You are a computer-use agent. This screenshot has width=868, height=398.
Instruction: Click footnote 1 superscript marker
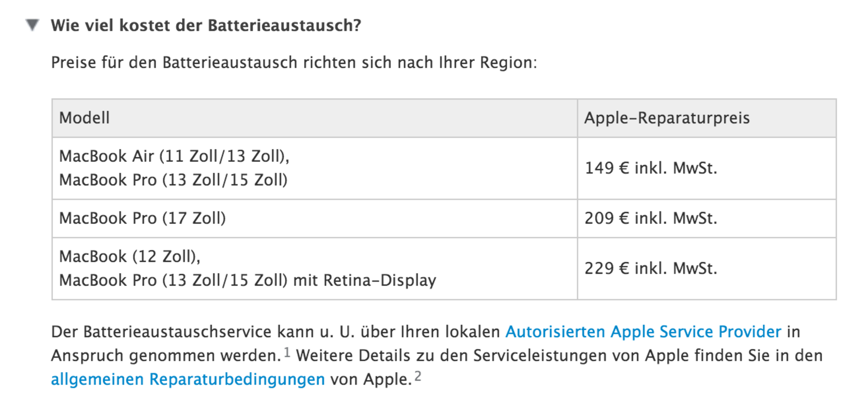tap(287, 352)
